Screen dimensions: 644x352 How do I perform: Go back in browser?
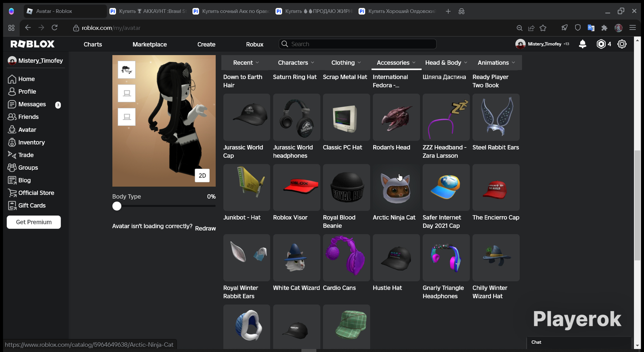click(x=28, y=27)
